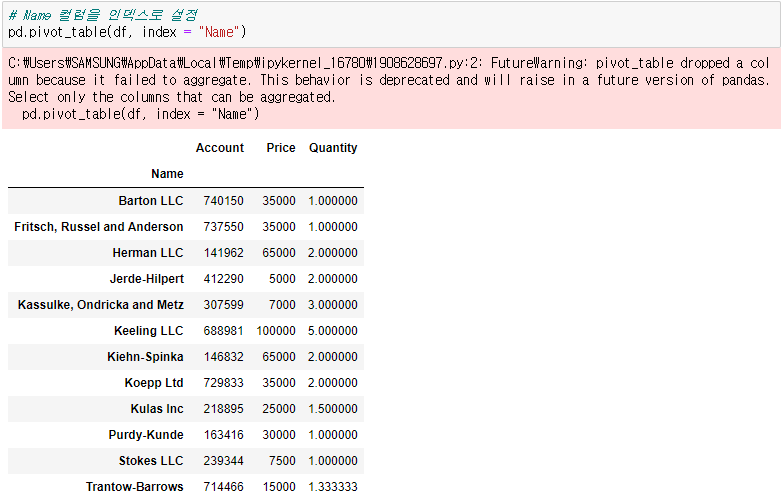Select the Account column header
Screen dimensions: 782x498
pyautogui.click(x=219, y=148)
